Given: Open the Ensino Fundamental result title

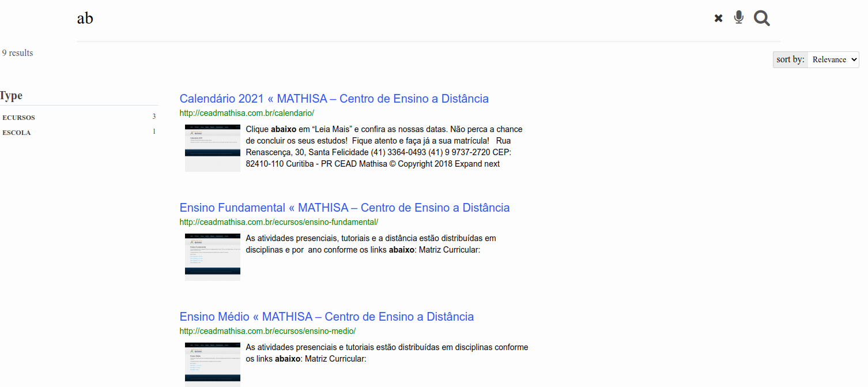Looking at the screenshot, I should coord(344,208).
